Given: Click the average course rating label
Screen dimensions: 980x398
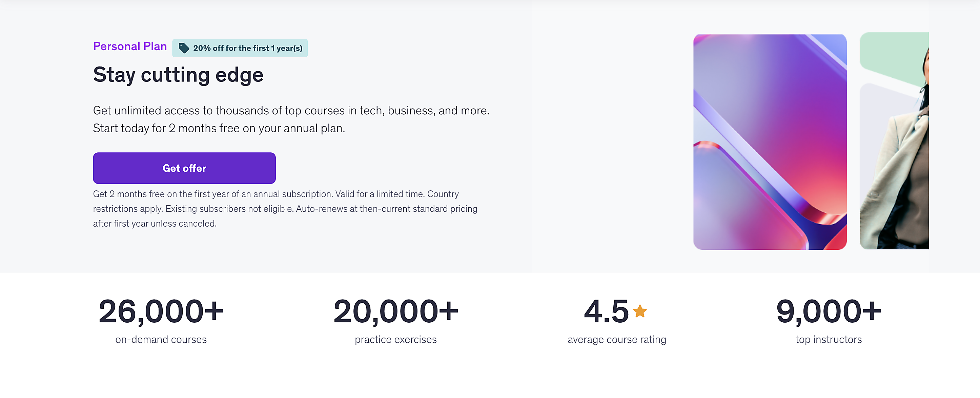Looking at the screenshot, I should 617,339.
